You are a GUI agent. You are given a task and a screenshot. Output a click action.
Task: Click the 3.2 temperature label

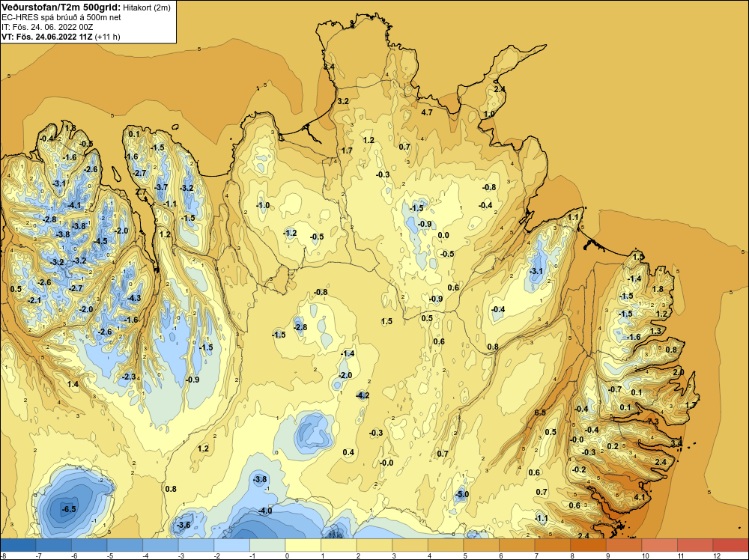coord(343,101)
